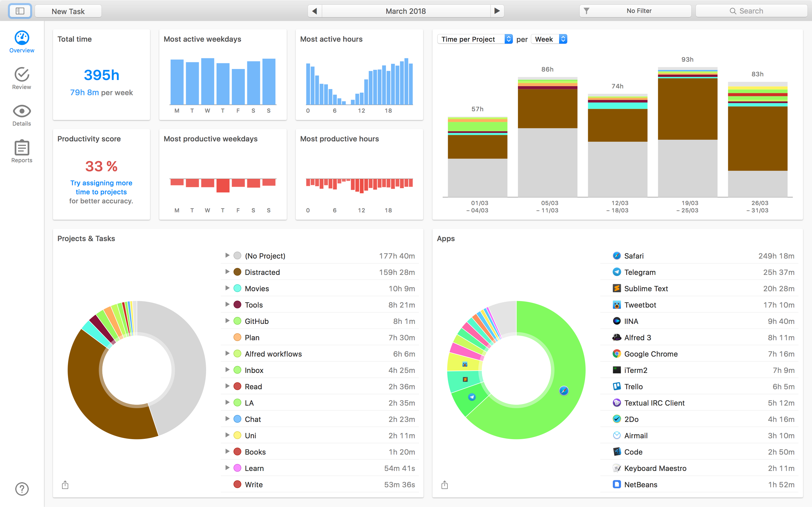Open the Review section icon
Viewport: 812px width, 507px height.
22,74
